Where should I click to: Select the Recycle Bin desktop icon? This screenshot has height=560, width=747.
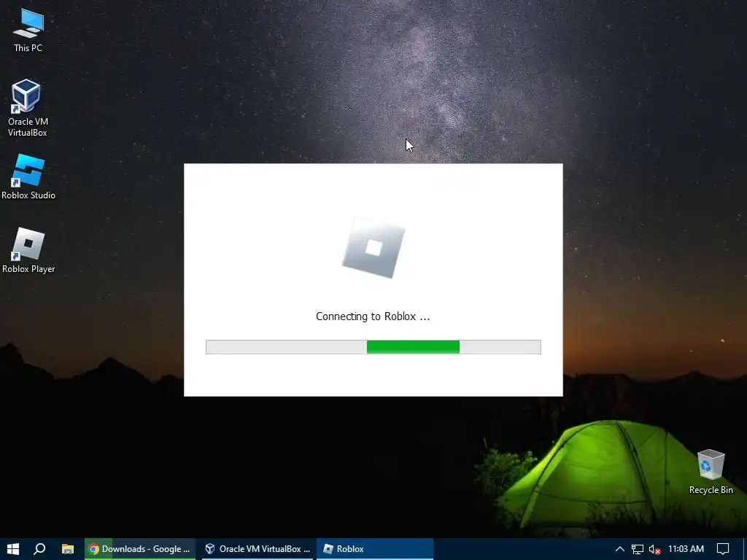tap(711, 472)
